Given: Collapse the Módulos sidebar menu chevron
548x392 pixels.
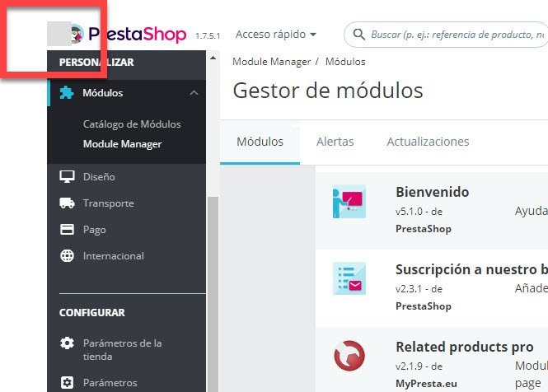Looking at the screenshot, I should click(194, 93).
